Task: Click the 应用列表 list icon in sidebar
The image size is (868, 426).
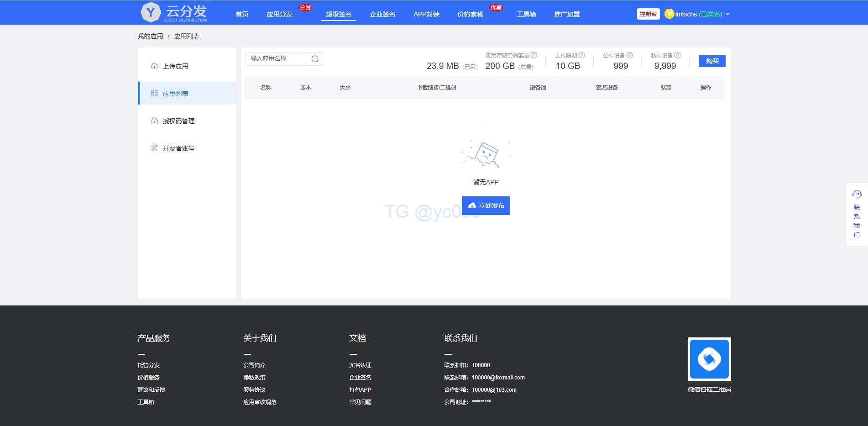Action: (154, 93)
